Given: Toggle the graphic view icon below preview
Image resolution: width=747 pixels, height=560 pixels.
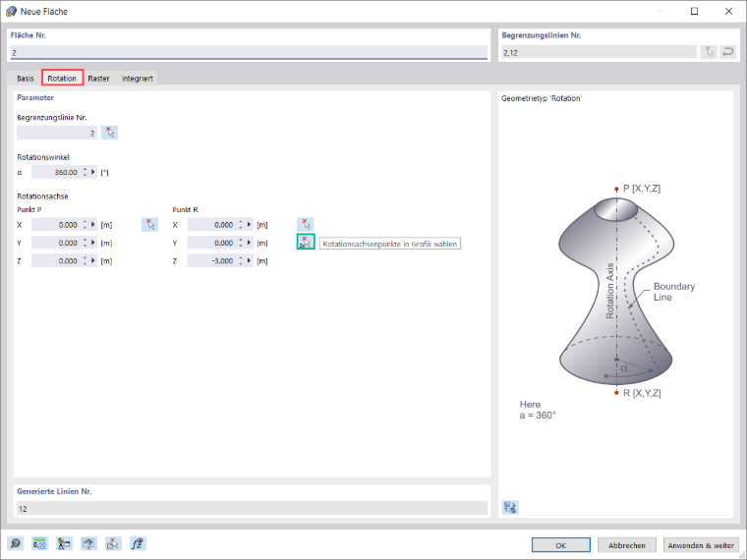Looking at the screenshot, I should pos(510,507).
